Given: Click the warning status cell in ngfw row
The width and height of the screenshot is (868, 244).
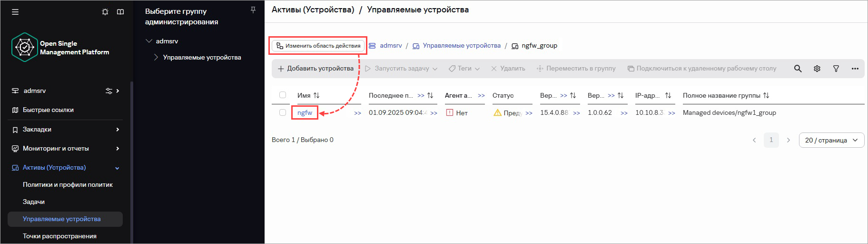Looking at the screenshot, I should point(508,113).
